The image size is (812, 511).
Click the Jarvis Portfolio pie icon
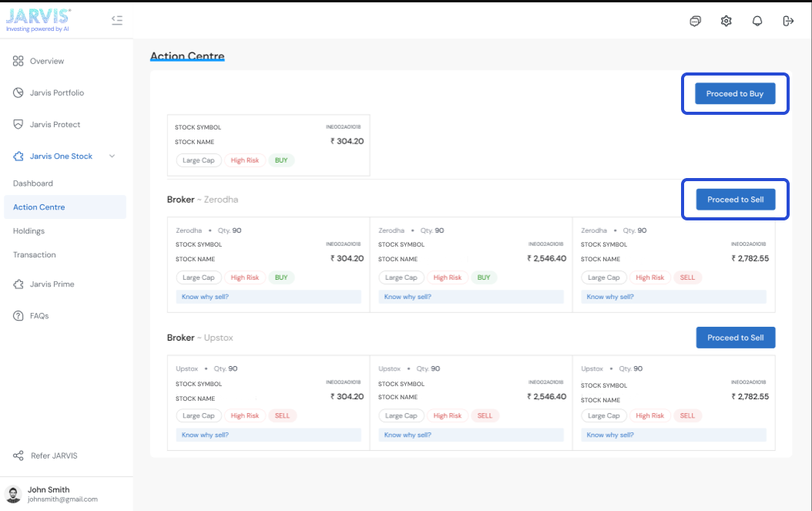(x=18, y=92)
